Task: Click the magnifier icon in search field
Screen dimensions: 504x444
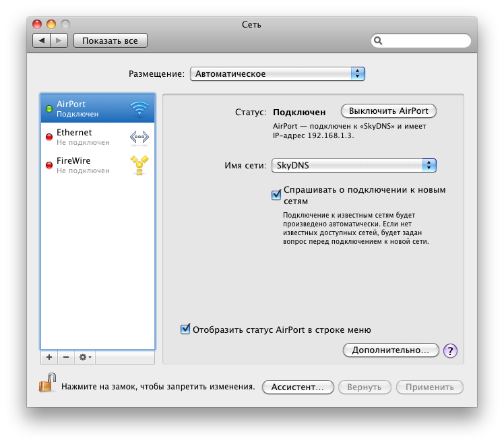Action: pyautogui.click(x=378, y=40)
